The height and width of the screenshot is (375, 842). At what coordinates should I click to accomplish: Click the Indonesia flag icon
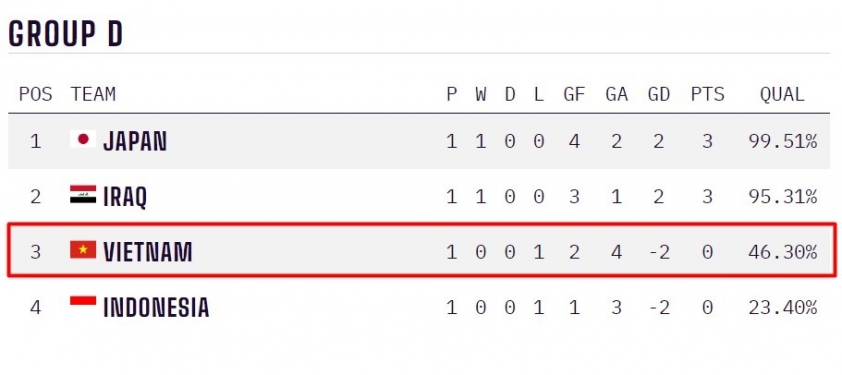click(x=83, y=305)
